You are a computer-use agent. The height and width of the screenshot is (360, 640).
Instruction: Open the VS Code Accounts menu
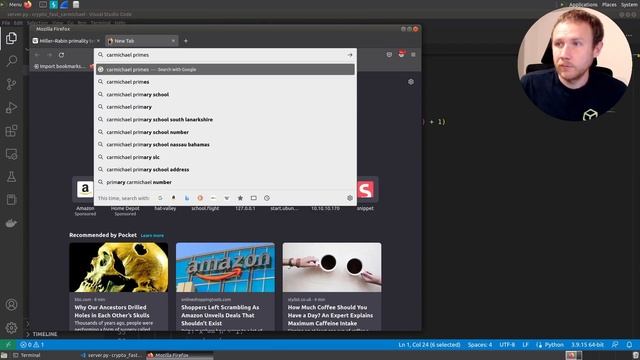coord(11,304)
